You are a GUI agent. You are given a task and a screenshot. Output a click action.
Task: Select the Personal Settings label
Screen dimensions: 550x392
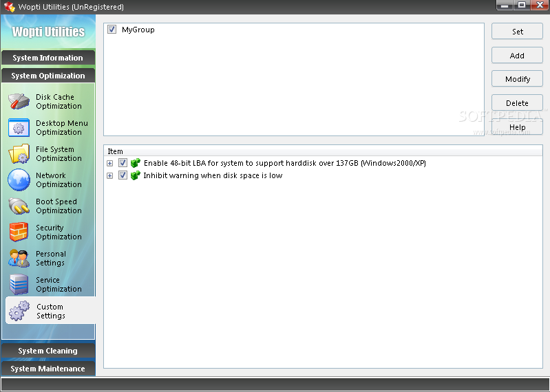tap(50, 259)
